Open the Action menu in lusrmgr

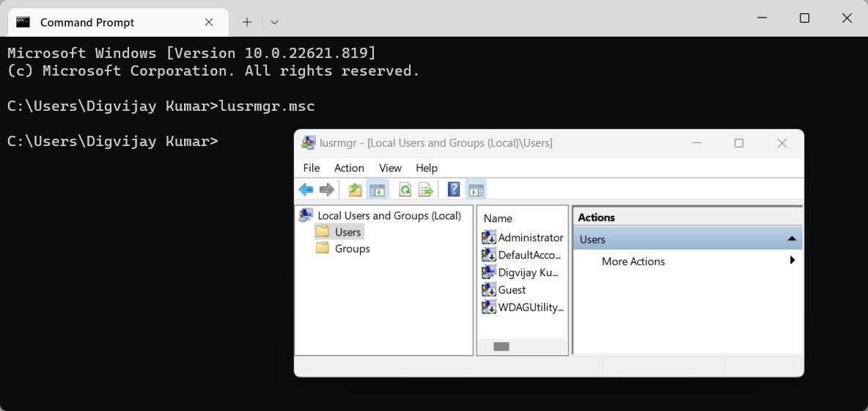(x=349, y=168)
